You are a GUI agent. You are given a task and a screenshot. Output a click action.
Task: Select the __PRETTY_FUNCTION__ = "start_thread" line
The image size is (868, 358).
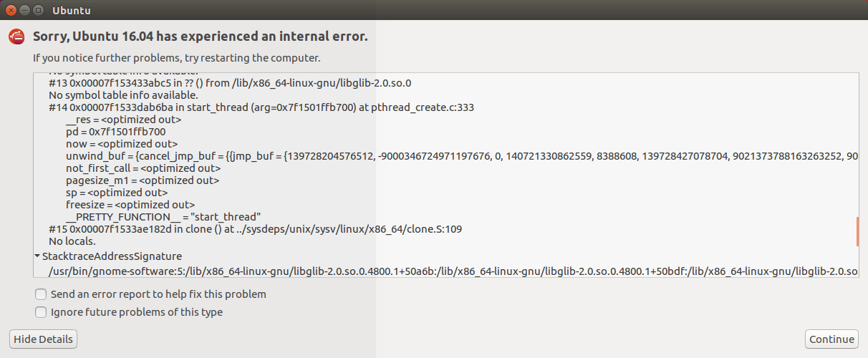point(163,217)
